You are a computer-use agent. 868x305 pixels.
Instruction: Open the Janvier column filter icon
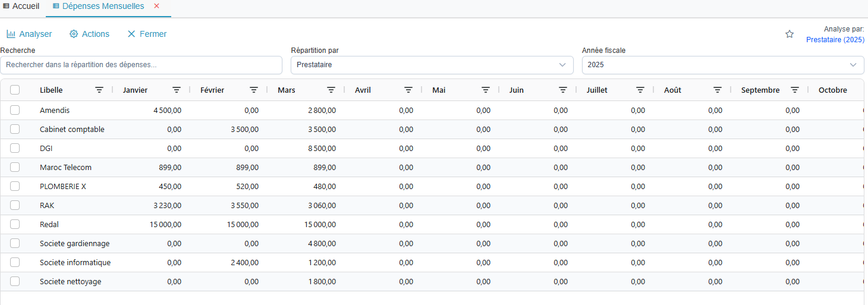click(x=177, y=90)
